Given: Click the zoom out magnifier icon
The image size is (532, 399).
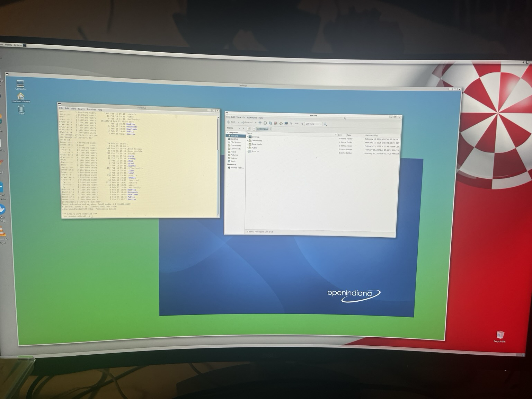Looking at the screenshot, I should (x=291, y=123).
